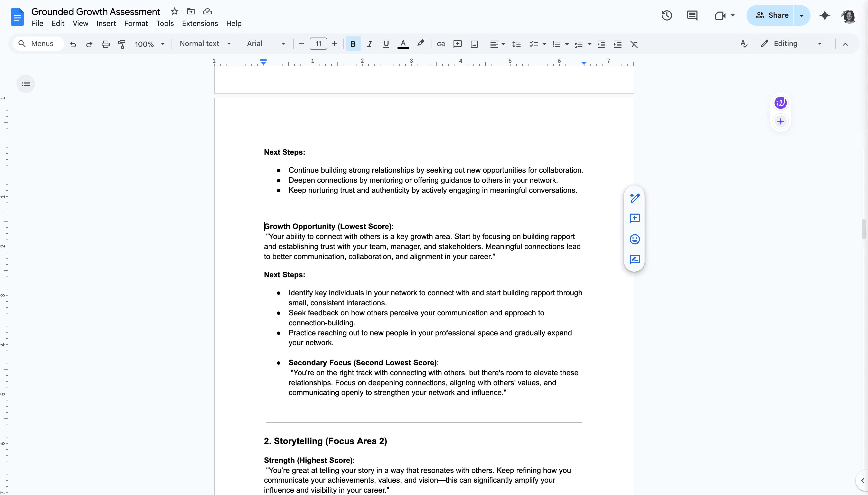Open the File menu
This screenshot has width=868, height=495.
[x=37, y=23]
